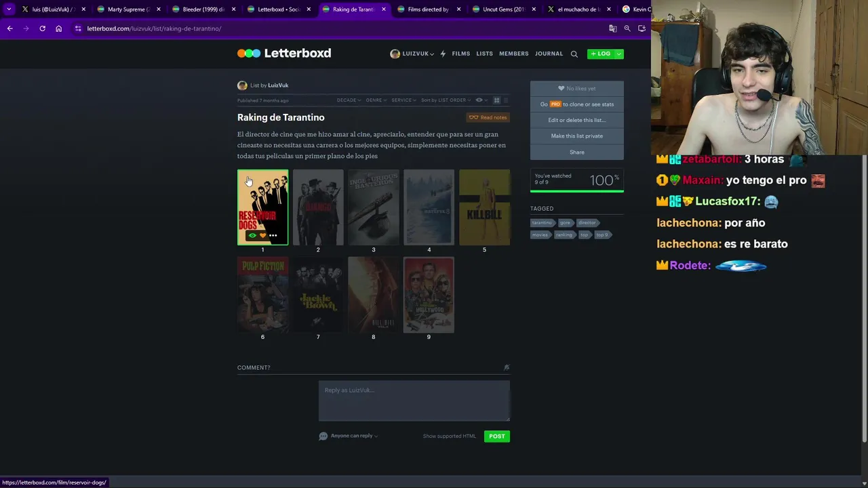
Task: Open the LuizVuk author link
Action: pos(278,85)
